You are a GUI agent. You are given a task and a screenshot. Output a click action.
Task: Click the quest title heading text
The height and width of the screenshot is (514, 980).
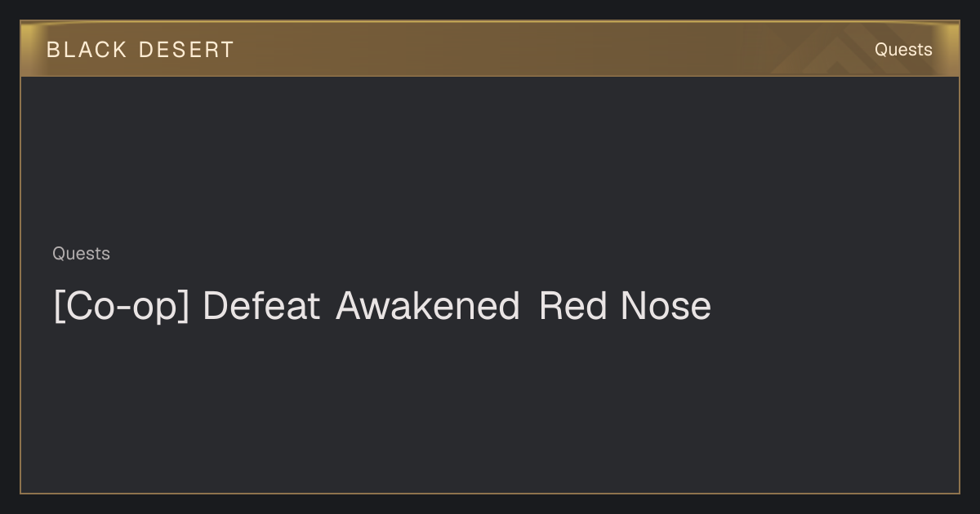pos(382,307)
